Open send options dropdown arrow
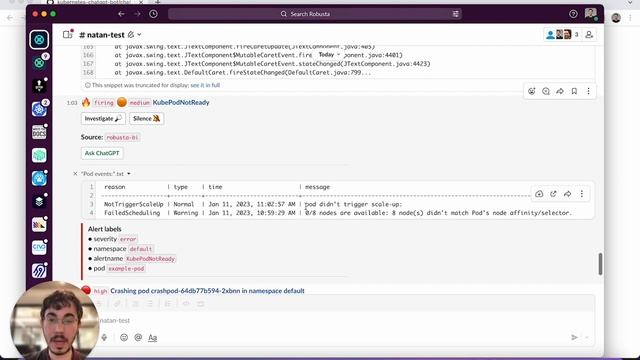 coord(587,338)
